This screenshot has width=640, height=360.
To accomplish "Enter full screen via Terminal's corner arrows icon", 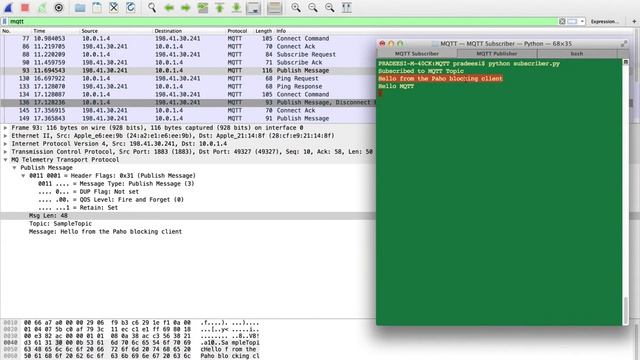I will coord(624,43).
